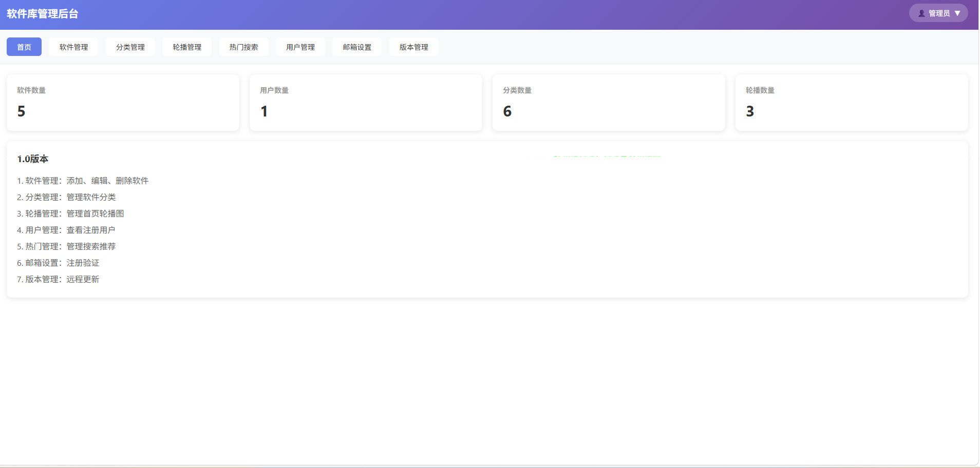Screen dimensions: 980x468
Task: Open the 用户管理 page
Action: [x=300, y=47]
